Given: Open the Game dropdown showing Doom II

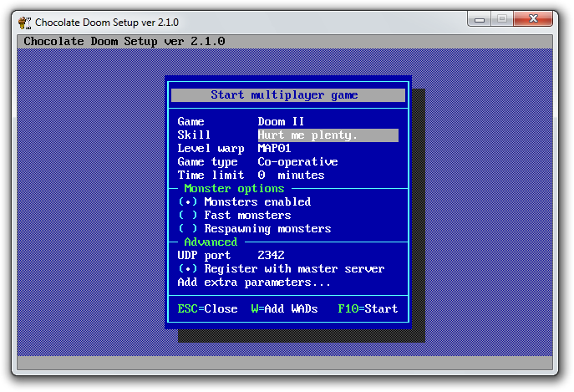Looking at the screenshot, I should (x=281, y=122).
